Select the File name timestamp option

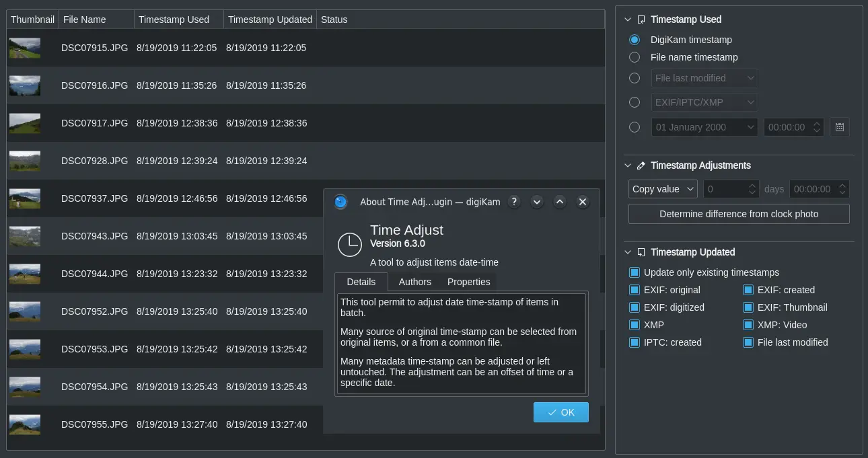pos(634,57)
